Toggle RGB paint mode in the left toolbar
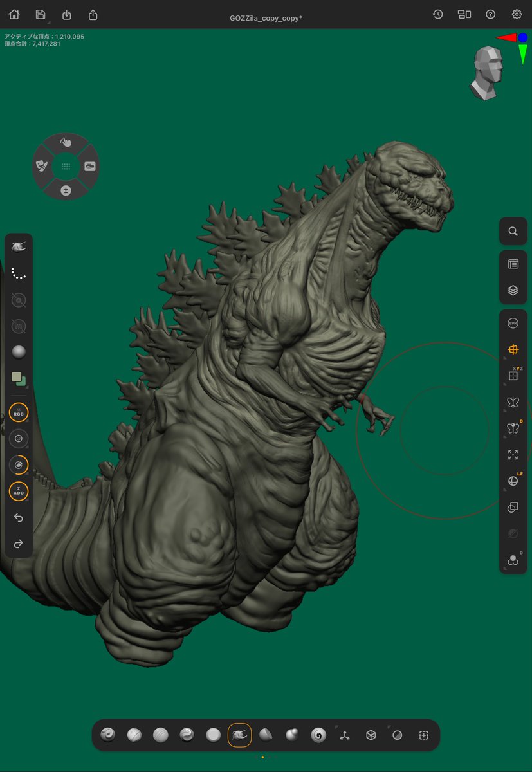532x772 pixels. [18, 413]
